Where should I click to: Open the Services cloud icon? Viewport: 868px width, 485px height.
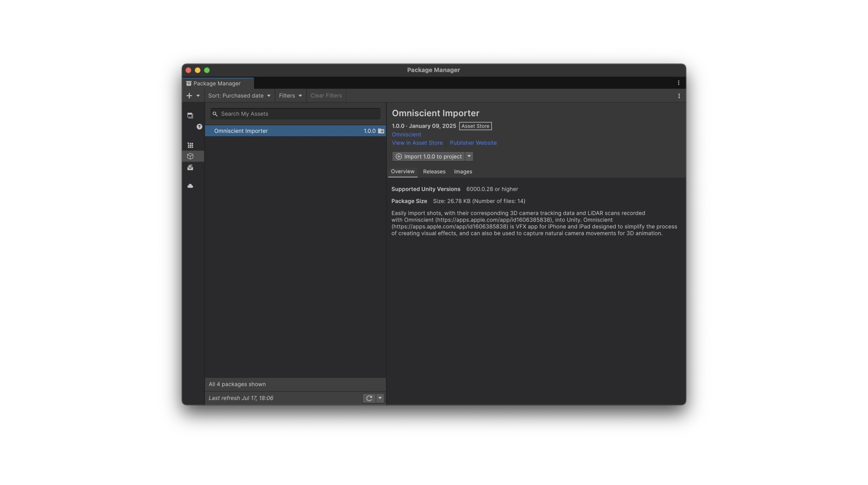[190, 186]
